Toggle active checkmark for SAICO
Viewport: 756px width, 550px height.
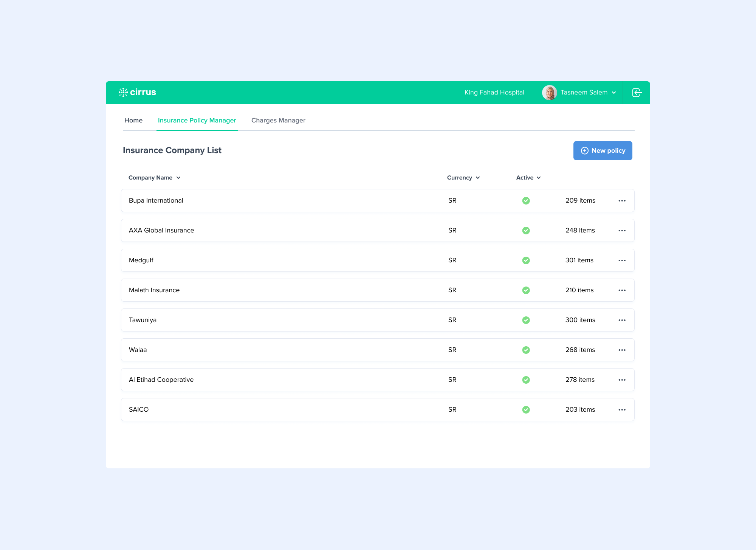coord(526,410)
